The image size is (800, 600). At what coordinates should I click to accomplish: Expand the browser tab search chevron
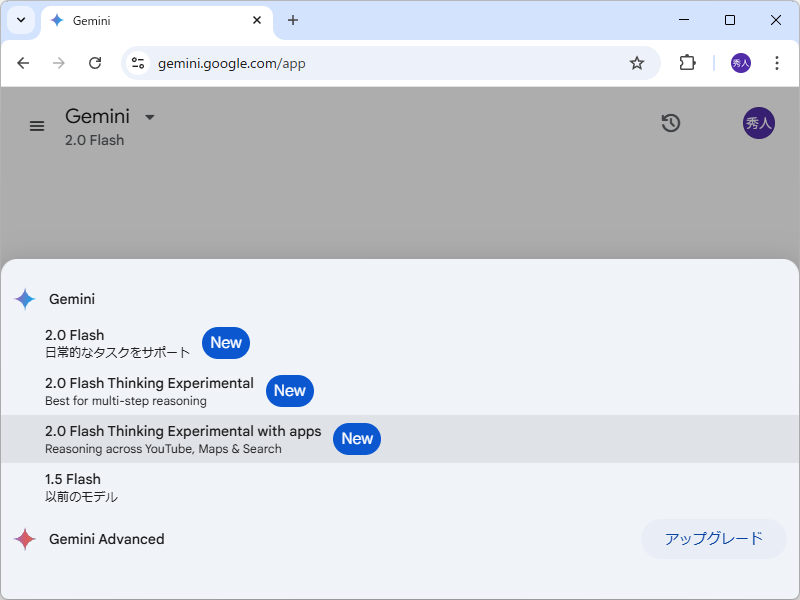20,20
